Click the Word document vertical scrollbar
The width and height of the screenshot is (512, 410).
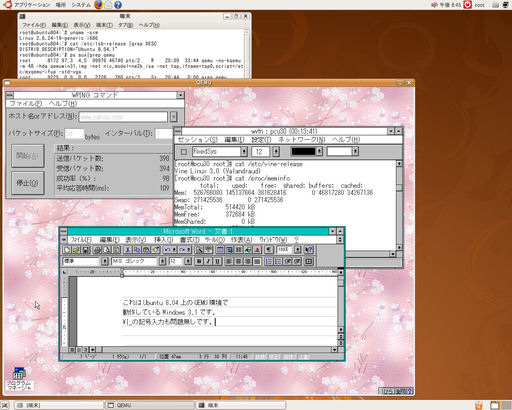pos(340,305)
